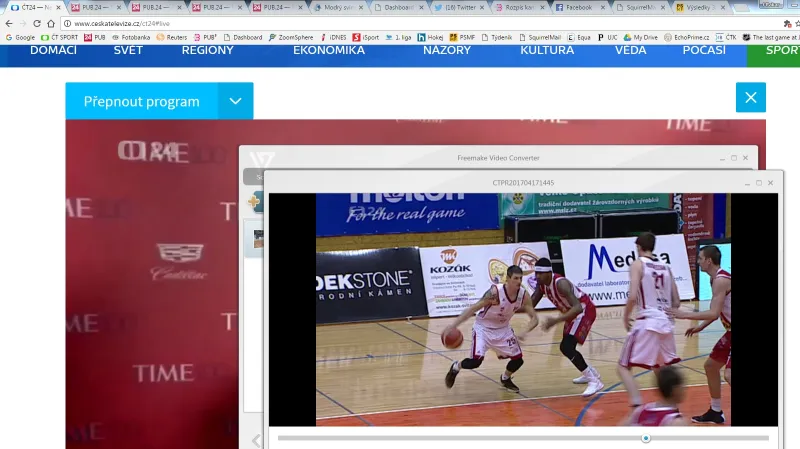Click the video preview seek slider handle

click(646, 438)
